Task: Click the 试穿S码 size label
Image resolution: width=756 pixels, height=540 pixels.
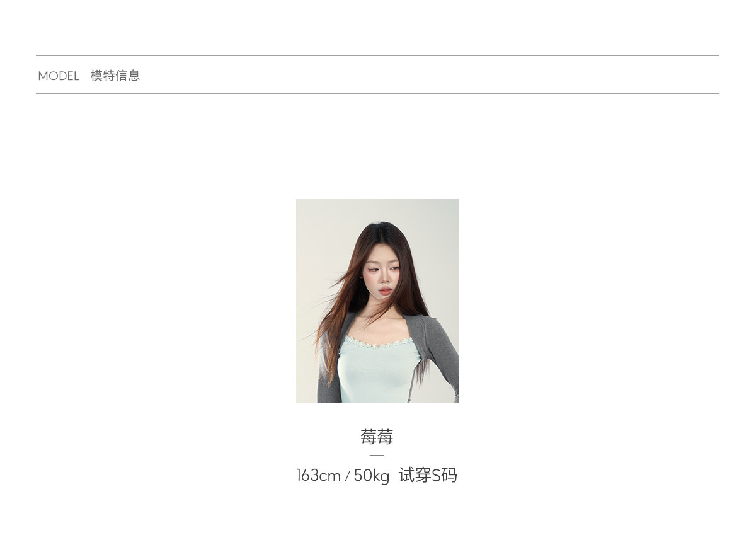Action: click(x=428, y=475)
